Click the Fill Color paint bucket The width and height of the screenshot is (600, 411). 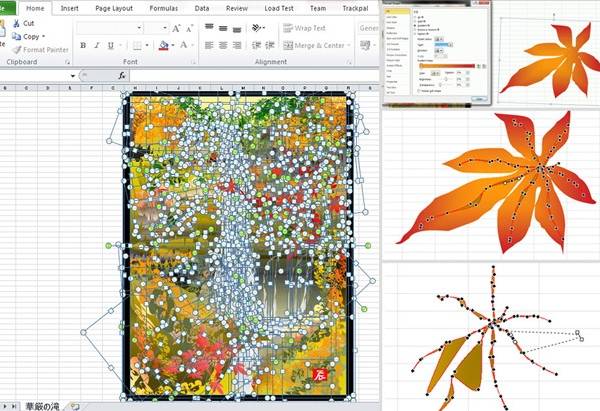pos(162,45)
